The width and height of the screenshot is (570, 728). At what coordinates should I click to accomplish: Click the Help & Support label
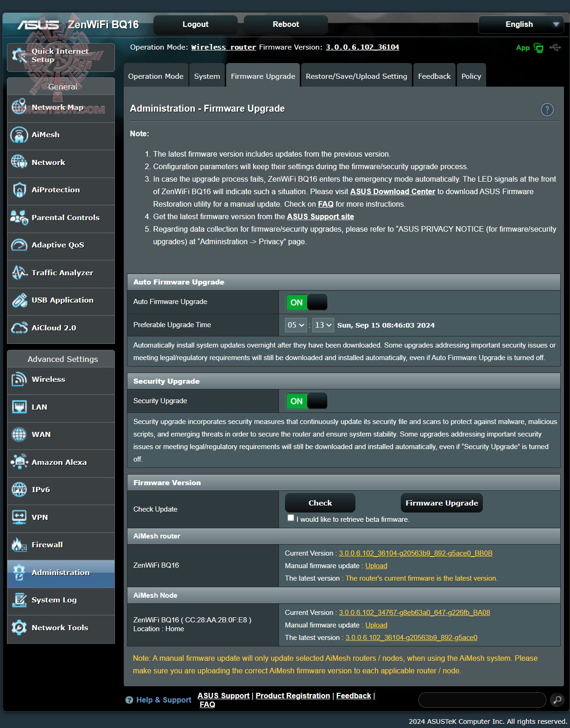[x=164, y=700]
